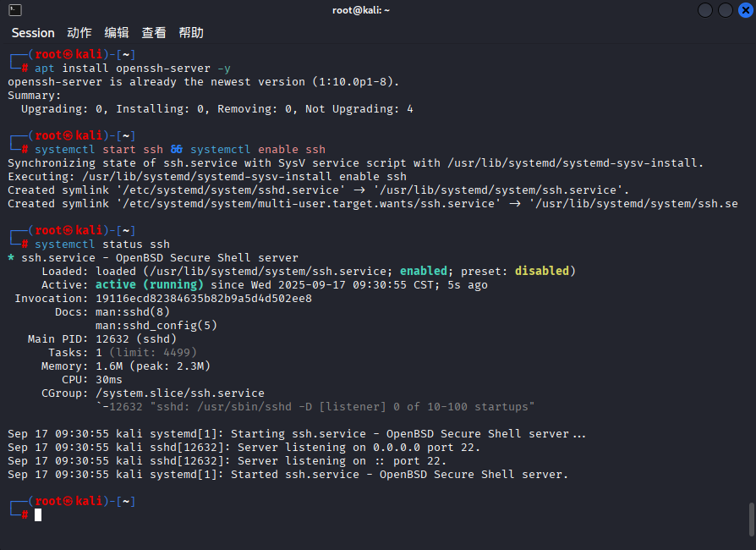The height and width of the screenshot is (550, 756).
Task: Click the 'Memory: 1.6M (peak: 2.3M)' line
Action: click(126, 366)
